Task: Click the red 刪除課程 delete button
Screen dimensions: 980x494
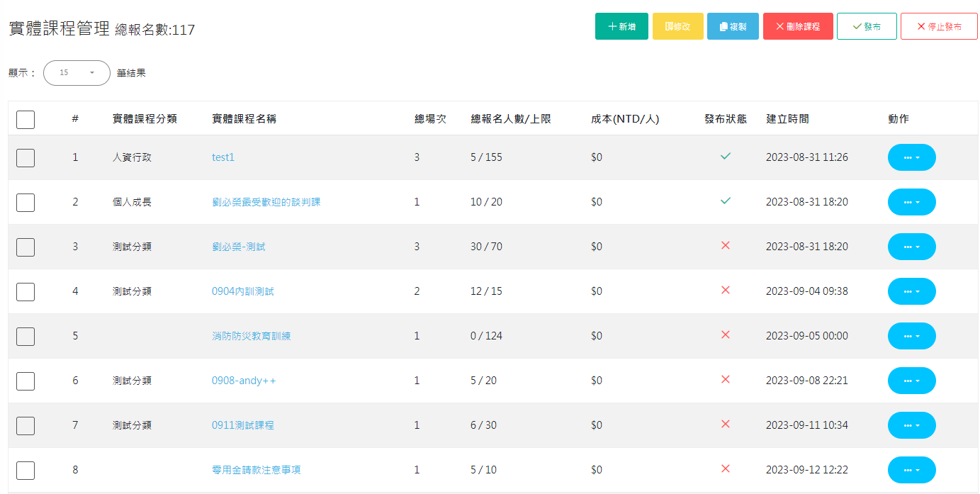Action: point(798,26)
